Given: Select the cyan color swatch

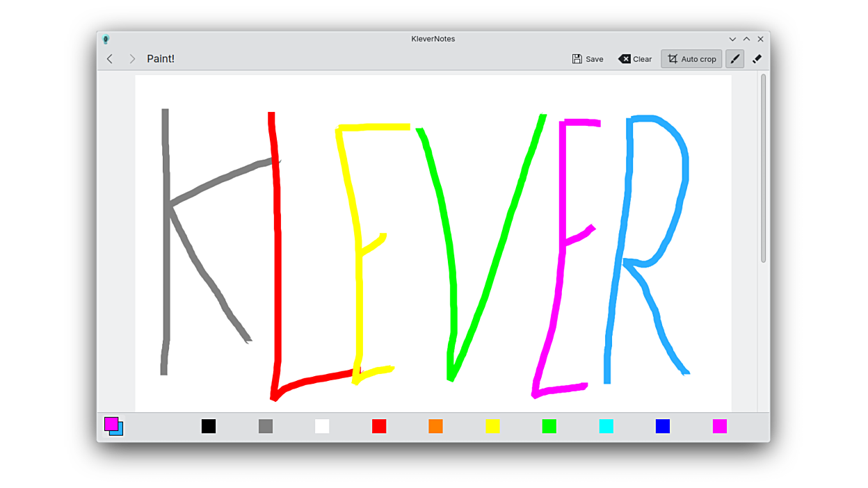Looking at the screenshot, I should 606,426.
